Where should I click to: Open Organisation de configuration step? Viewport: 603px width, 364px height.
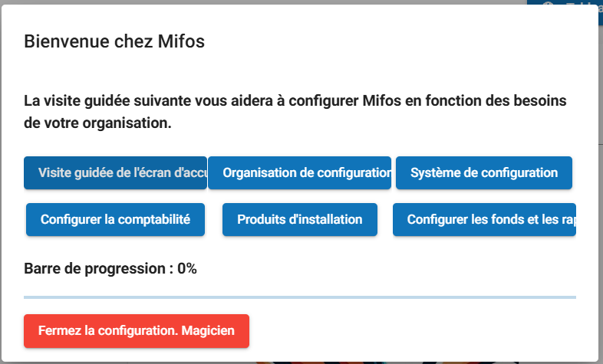click(x=299, y=172)
